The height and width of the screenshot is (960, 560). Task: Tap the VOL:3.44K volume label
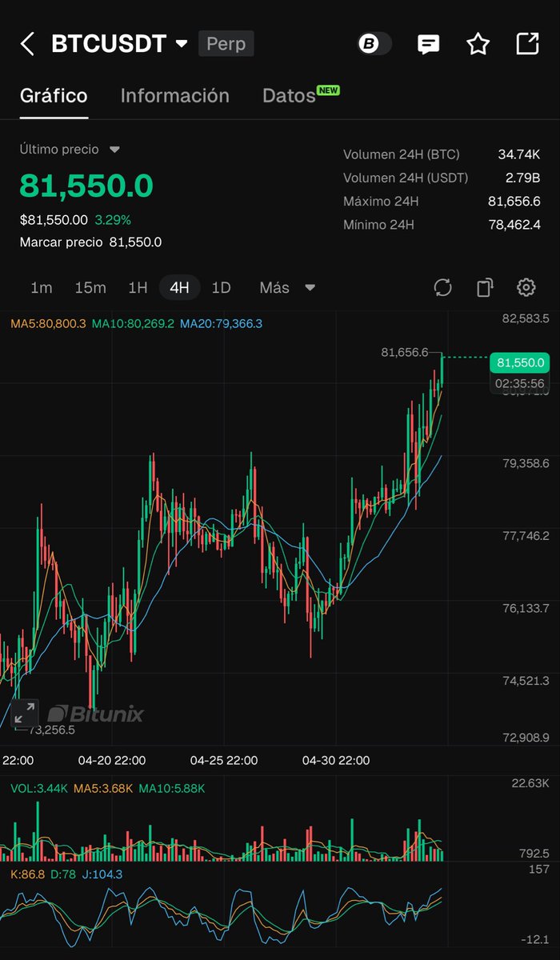tap(39, 789)
